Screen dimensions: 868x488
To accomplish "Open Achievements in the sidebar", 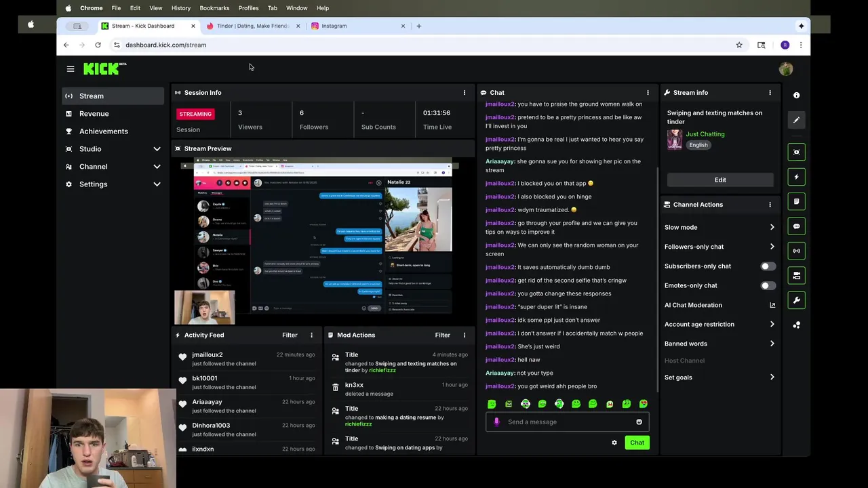I will coord(113,131).
